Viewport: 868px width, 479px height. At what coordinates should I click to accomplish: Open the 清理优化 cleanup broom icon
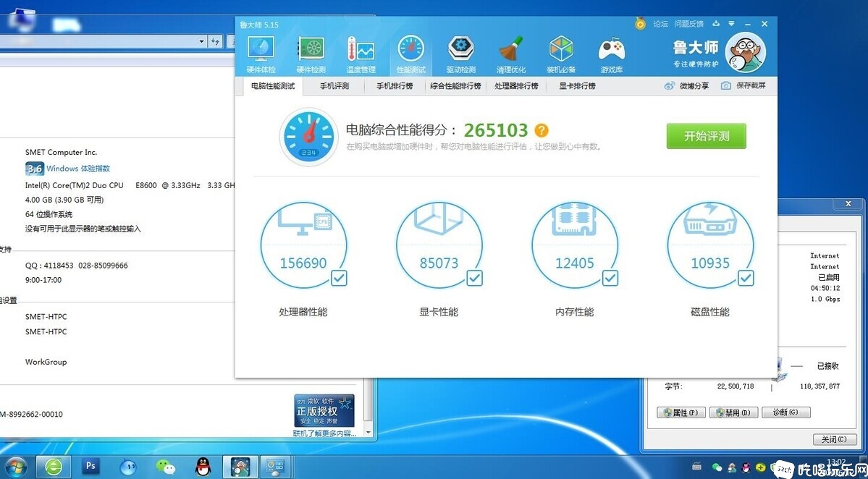[x=511, y=55]
